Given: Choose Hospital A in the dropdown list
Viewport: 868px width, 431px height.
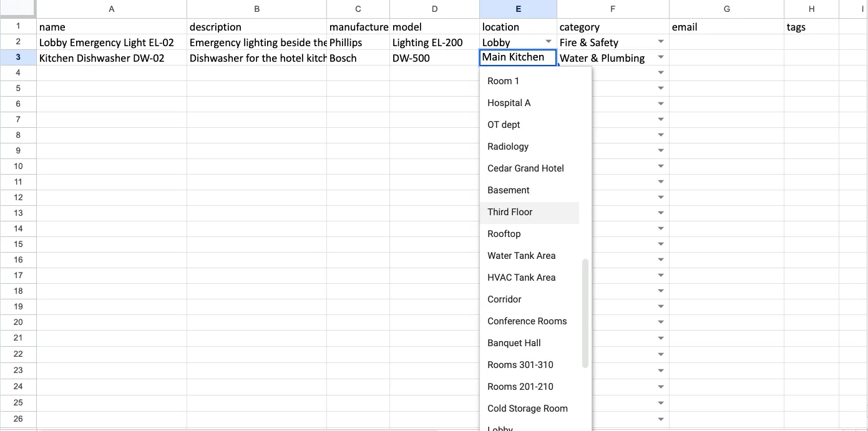Looking at the screenshot, I should point(530,103).
